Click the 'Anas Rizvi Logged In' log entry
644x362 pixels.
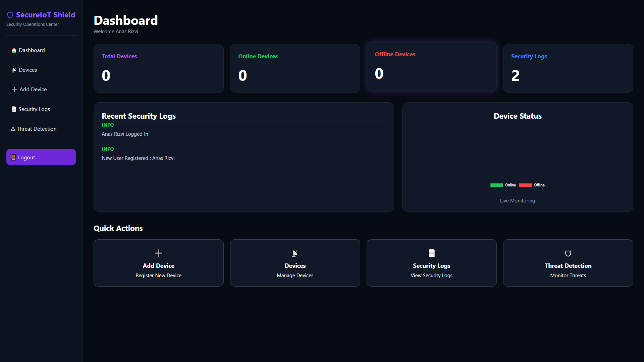click(125, 134)
